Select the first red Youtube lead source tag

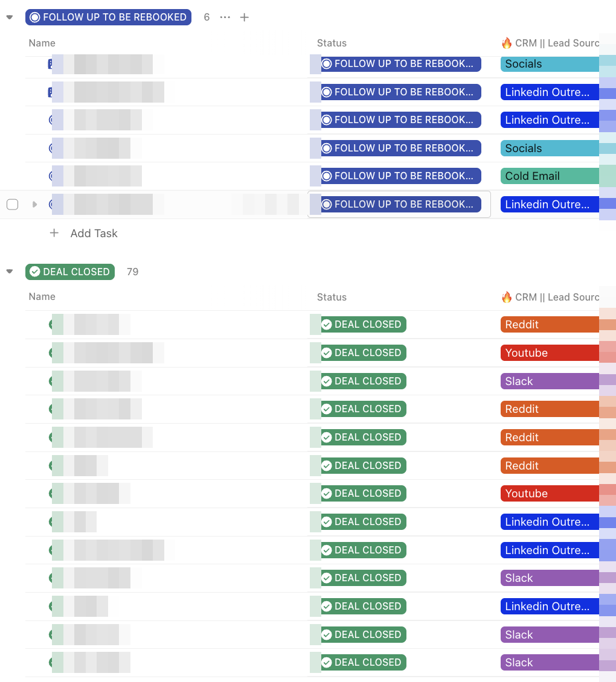coord(550,352)
